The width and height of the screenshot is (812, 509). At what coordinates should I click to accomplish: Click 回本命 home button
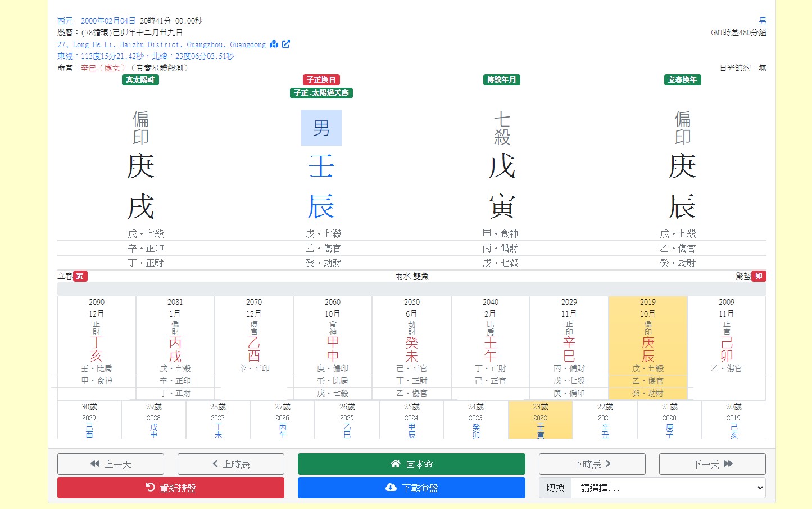click(x=411, y=464)
